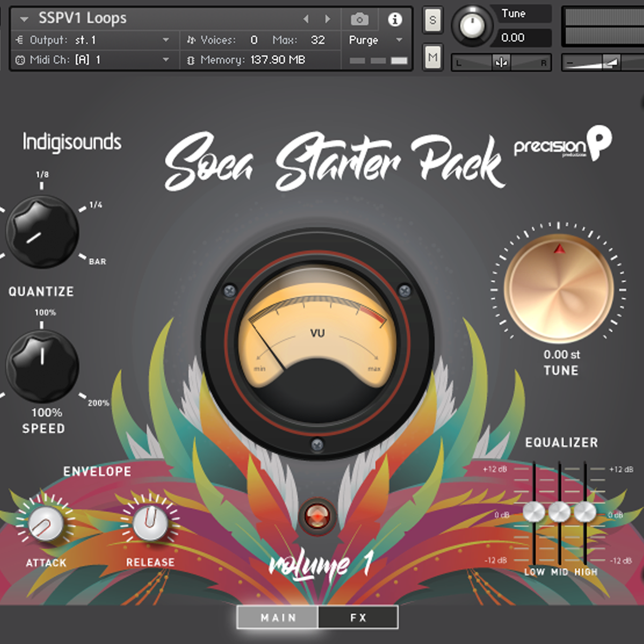Screen dimensions: 644x644
Task: Click the Purge button
Action: point(364,40)
